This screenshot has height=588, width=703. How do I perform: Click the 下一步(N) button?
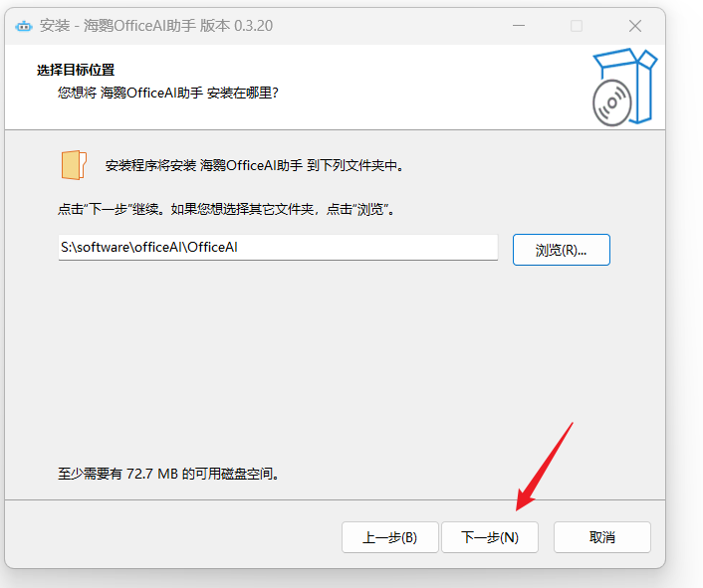490,537
